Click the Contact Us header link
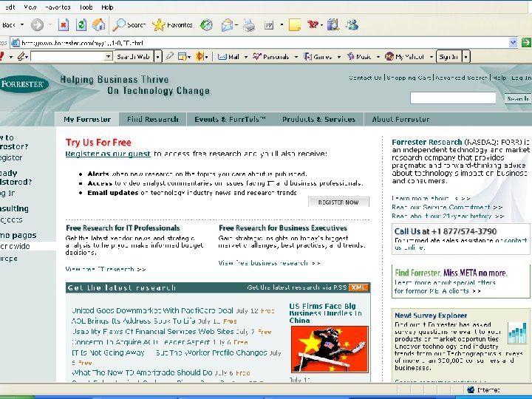This screenshot has width=532, height=399. pyautogui.click(x=365, y=78)
